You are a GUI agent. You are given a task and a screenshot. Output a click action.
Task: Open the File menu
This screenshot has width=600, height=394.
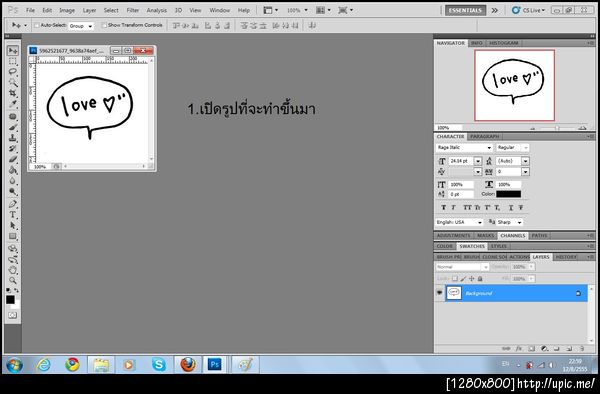[x=30, y=10]
